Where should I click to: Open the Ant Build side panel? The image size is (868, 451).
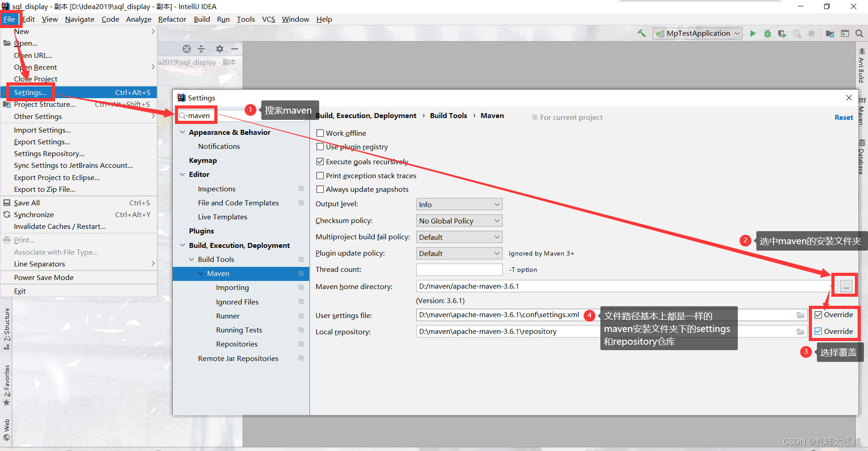(861, 65)
